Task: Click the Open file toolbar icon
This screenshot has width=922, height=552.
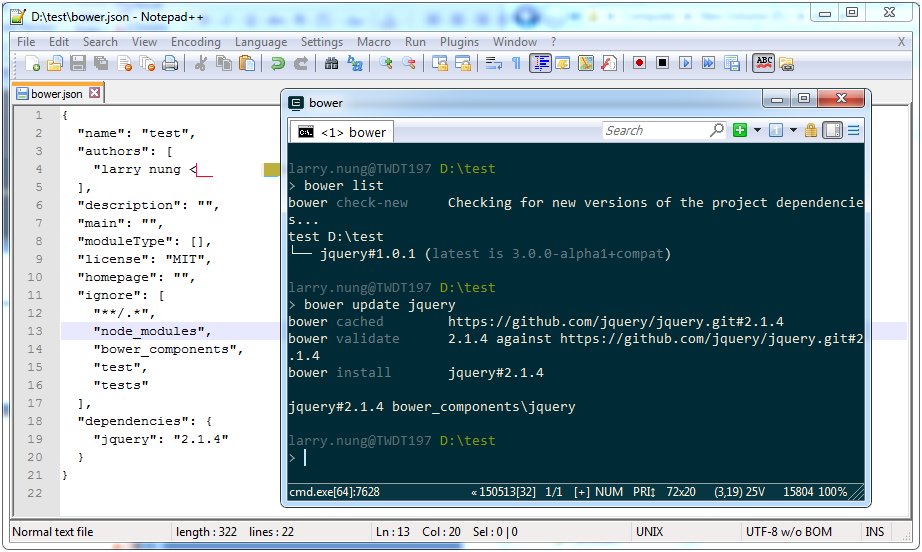Action: [55, 63]
